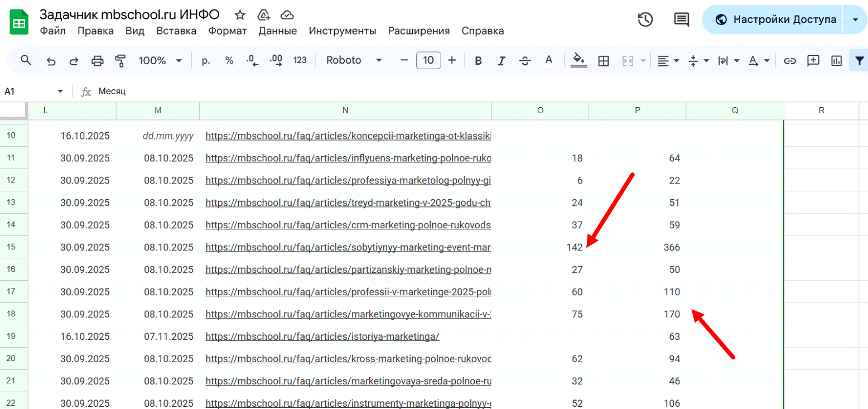This screenshot has height=409, width=868.
Task: Open the borders grid icon
Action: click(x=603, y=61)
